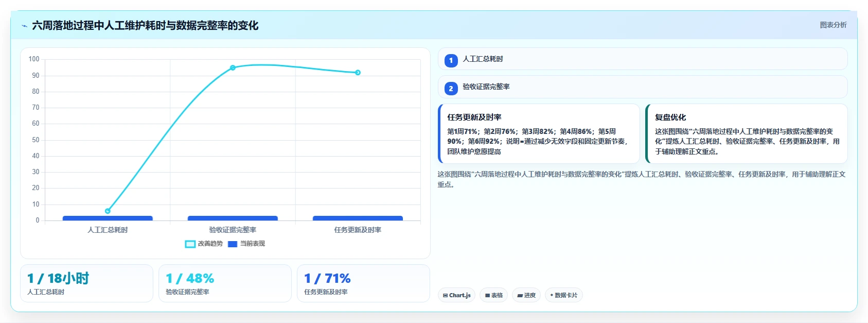Viewport: 868px width, 323px height.
Task: Select the 验收证据完整率 list row
Action: (643, 87)
